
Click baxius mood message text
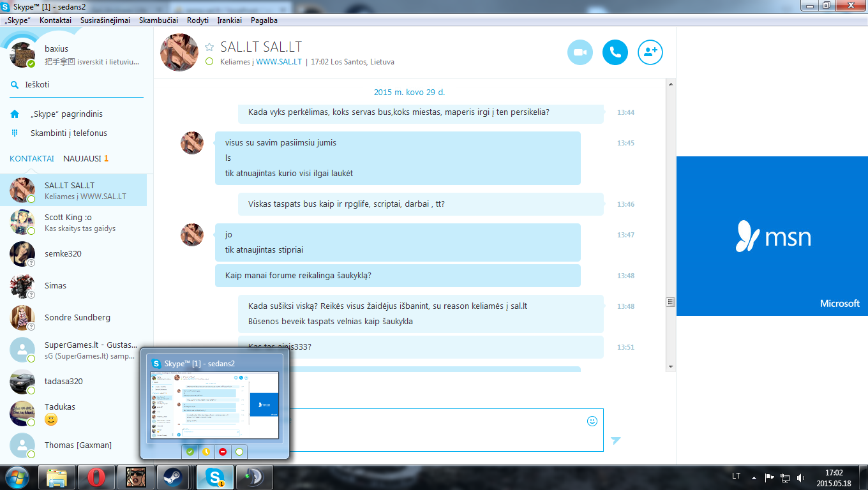pyautogui.click(x=92, y=63)
